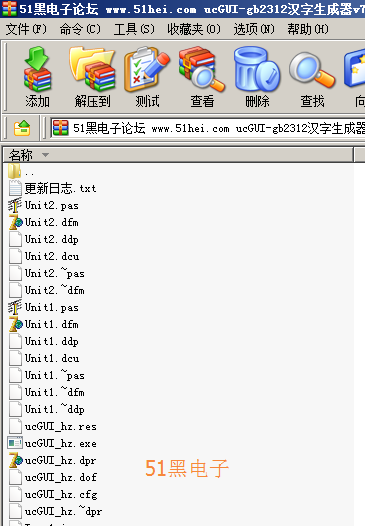Click the archive icon in the address bar
Screen dimensions: 365x526
click(61, 128)
